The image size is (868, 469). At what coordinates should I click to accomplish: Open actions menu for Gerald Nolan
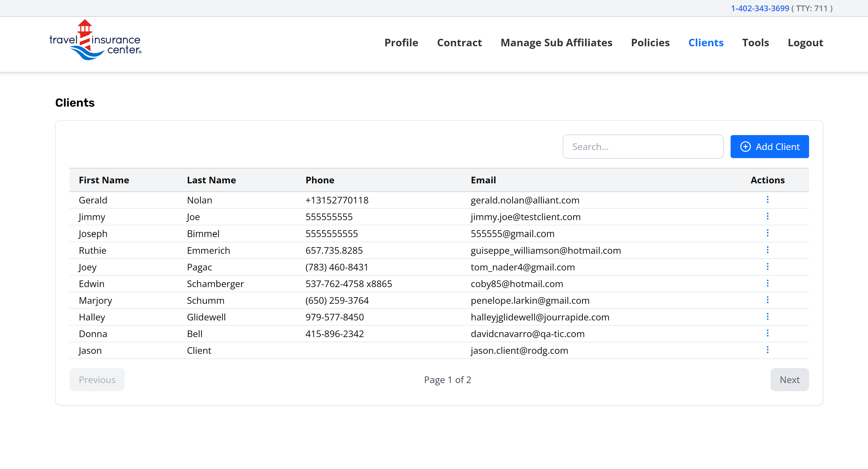767,200
